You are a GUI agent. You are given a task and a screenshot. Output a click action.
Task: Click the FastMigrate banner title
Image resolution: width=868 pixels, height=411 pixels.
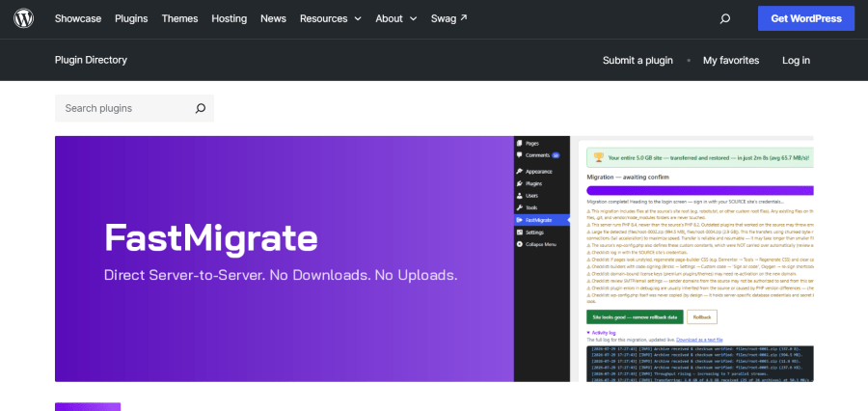211,238
